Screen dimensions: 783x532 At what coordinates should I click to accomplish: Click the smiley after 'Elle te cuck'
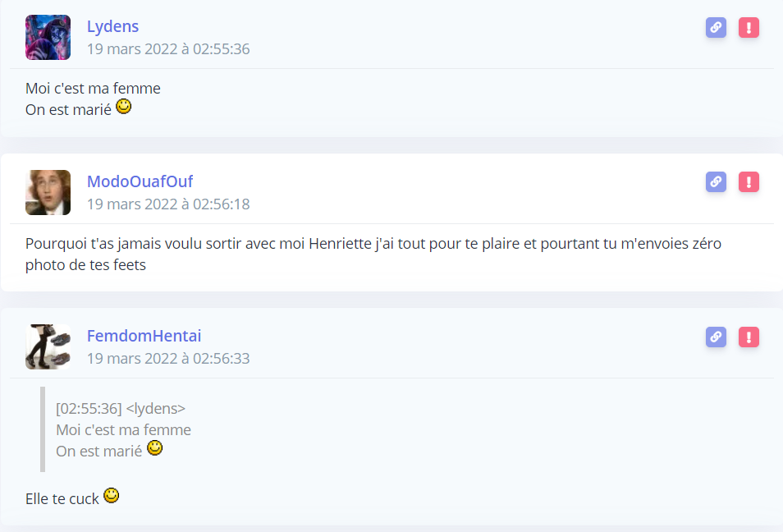111,496
